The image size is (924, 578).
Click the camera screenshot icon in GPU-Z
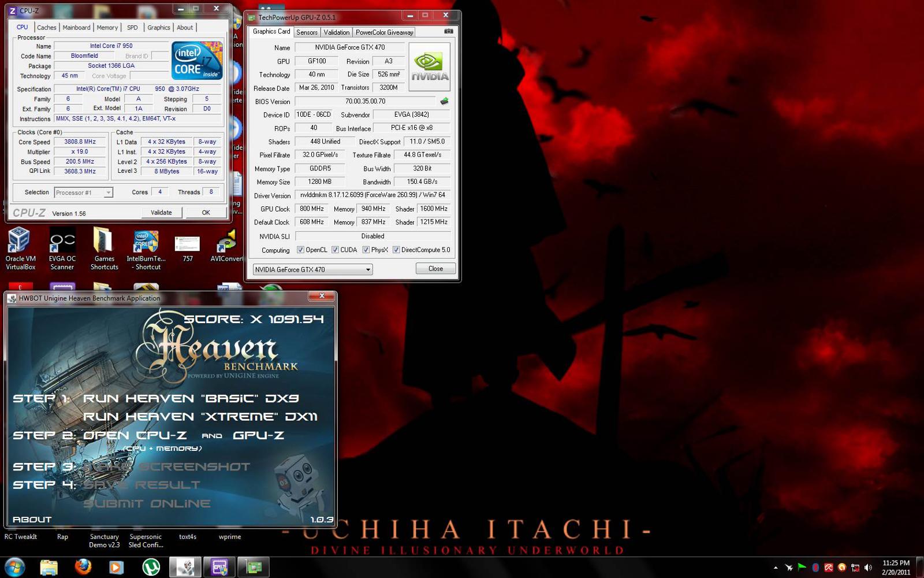tap(449, 31)
